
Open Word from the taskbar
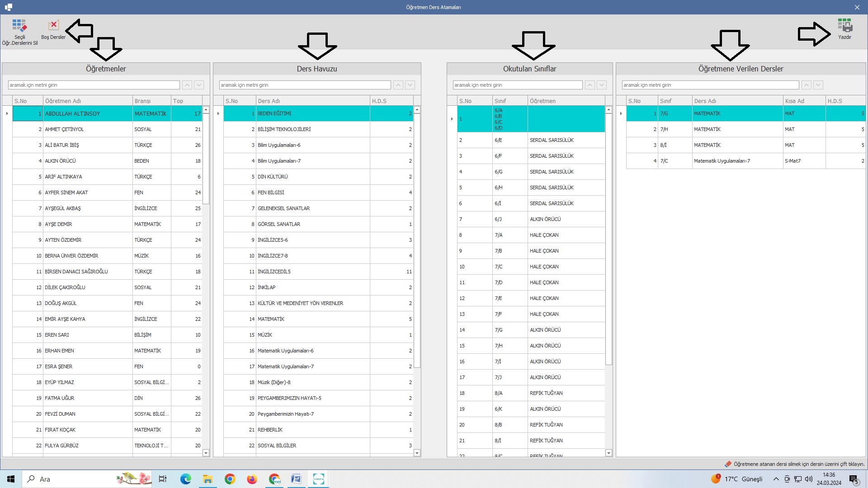click(296, 479)
